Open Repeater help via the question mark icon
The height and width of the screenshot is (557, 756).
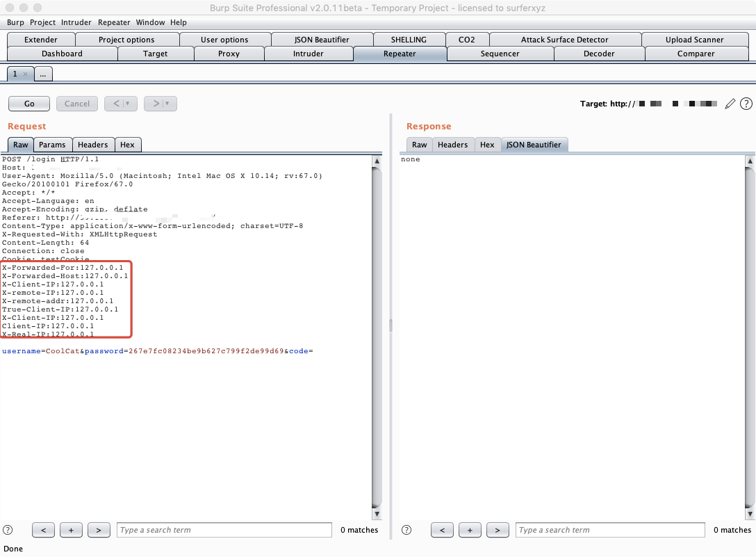coord(746,103)
